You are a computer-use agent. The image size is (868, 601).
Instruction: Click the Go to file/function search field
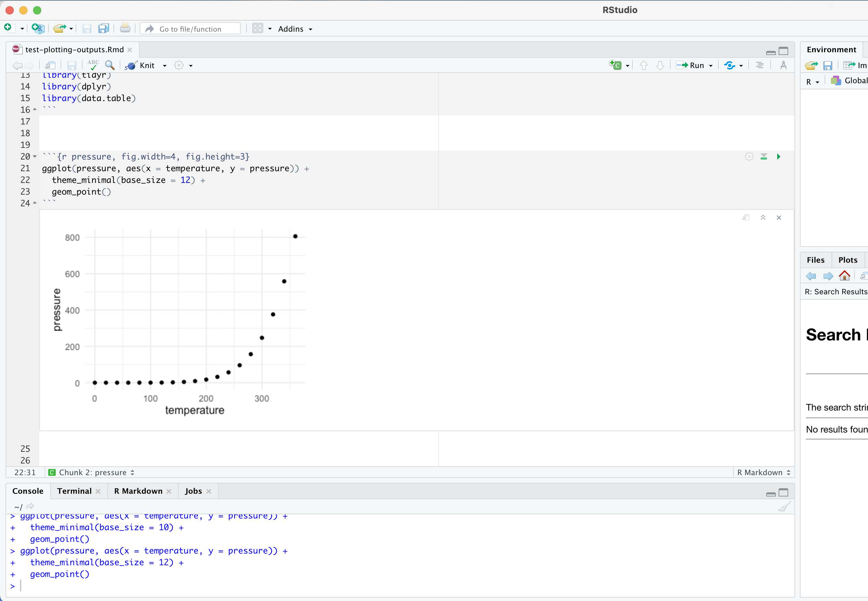click(190, 29)
